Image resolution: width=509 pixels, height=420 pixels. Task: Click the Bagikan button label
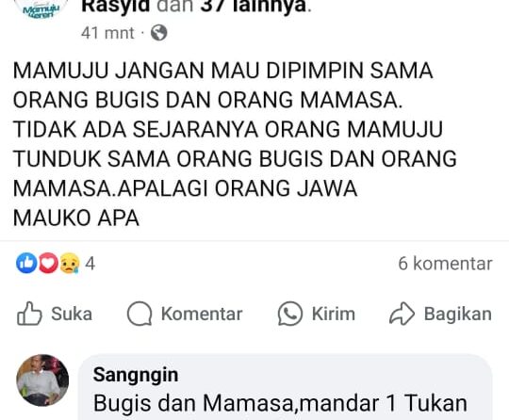click(x=458, y=314)
